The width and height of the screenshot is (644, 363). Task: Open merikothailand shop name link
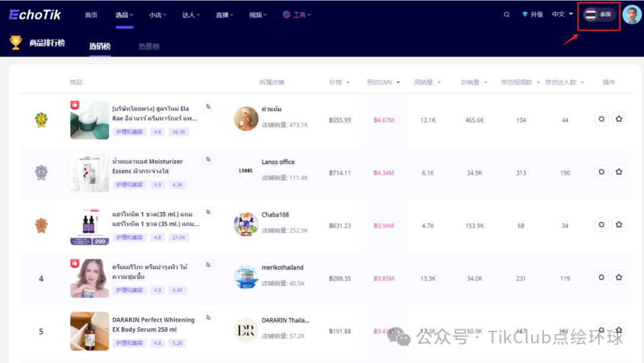[x=282, y=267]
